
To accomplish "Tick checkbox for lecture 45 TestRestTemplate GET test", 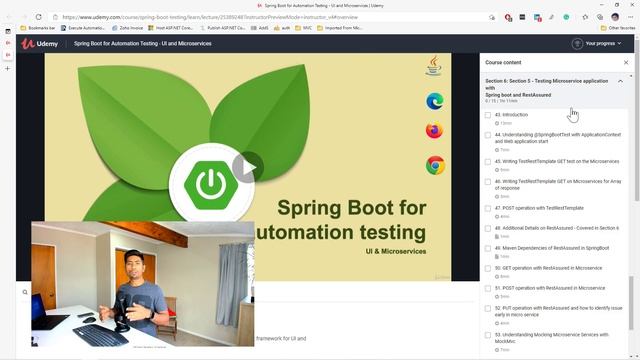I will point(488,162).
